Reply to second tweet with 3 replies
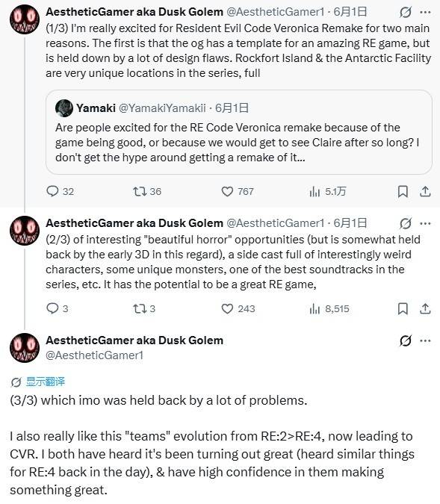 pyautogui.click(x=57, y=308)
